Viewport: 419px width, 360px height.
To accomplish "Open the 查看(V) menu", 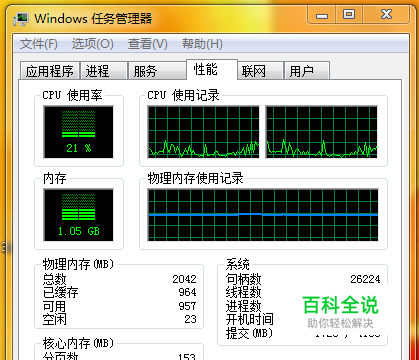I will click(148, 44).
